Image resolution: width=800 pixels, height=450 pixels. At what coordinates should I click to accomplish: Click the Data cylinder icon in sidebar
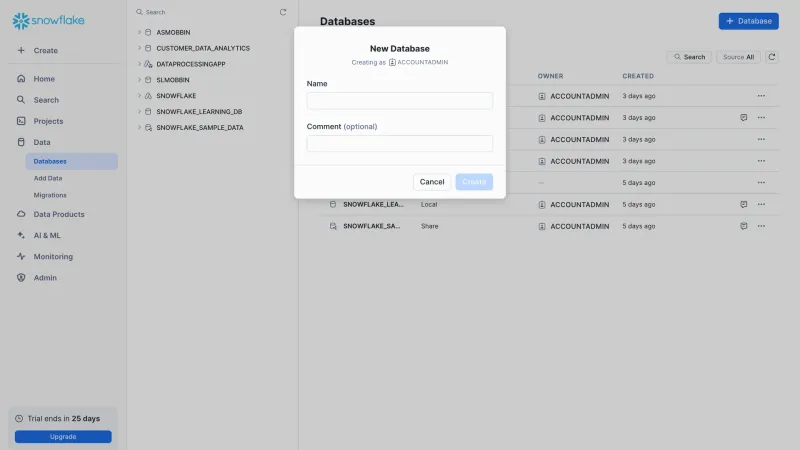pos(21,142)
